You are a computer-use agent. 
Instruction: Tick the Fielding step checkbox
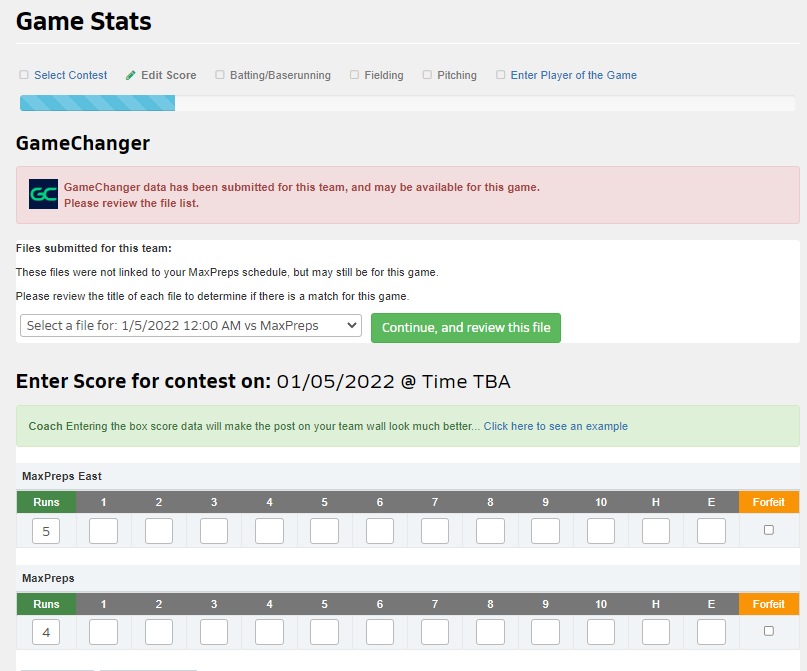coord(354,75)
